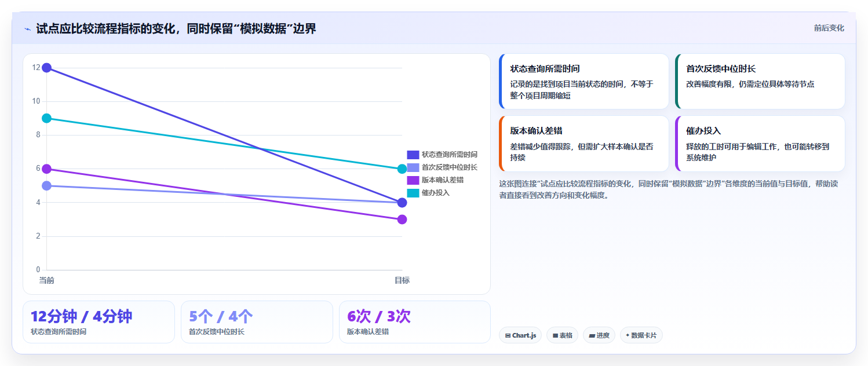Click the chart description paragraph starting 这张图连接

668,189
